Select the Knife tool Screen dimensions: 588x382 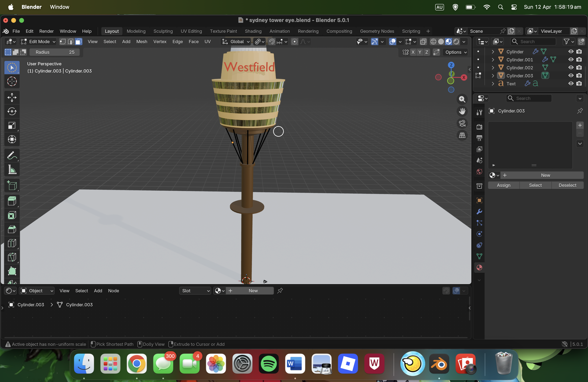(x=12, y=258)
